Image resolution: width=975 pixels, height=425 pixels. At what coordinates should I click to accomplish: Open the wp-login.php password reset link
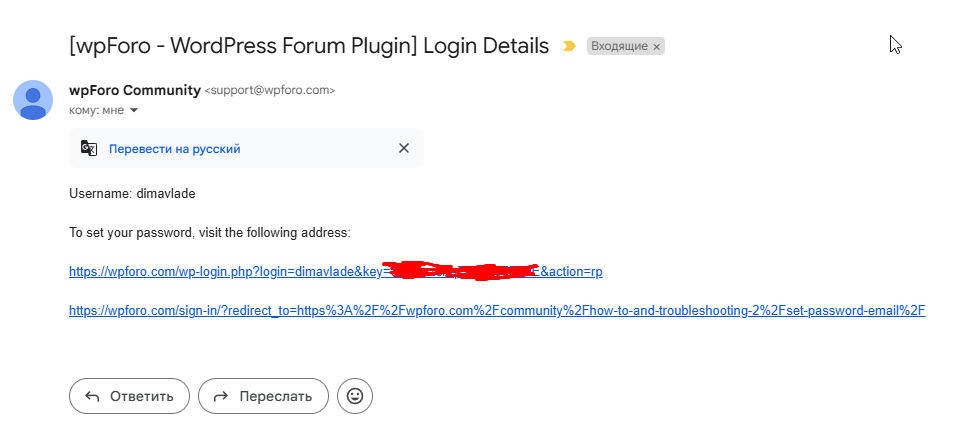[x=335, y=272]
